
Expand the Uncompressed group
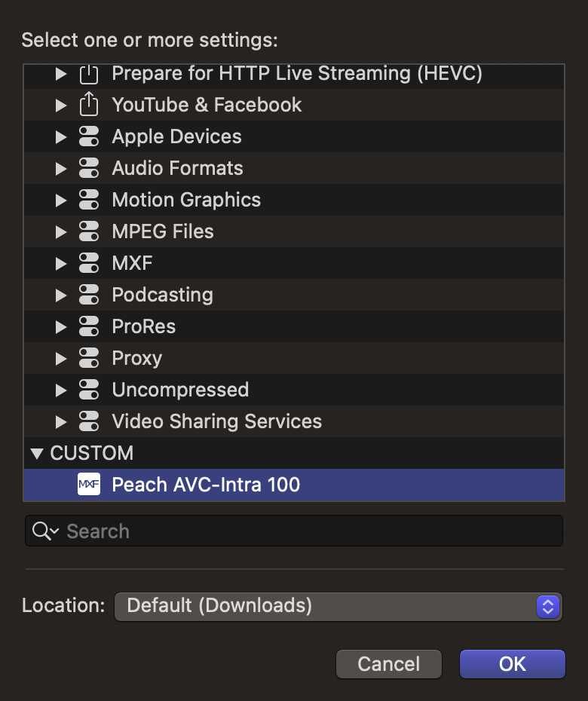(x=61, y=390)
